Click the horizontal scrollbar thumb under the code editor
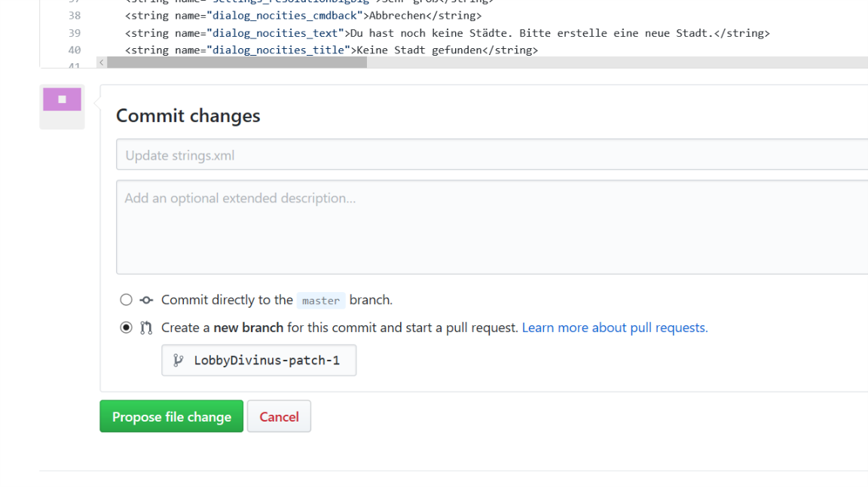Image resolution: width=868 pixels, height=487 pixels. click(237, 62)
